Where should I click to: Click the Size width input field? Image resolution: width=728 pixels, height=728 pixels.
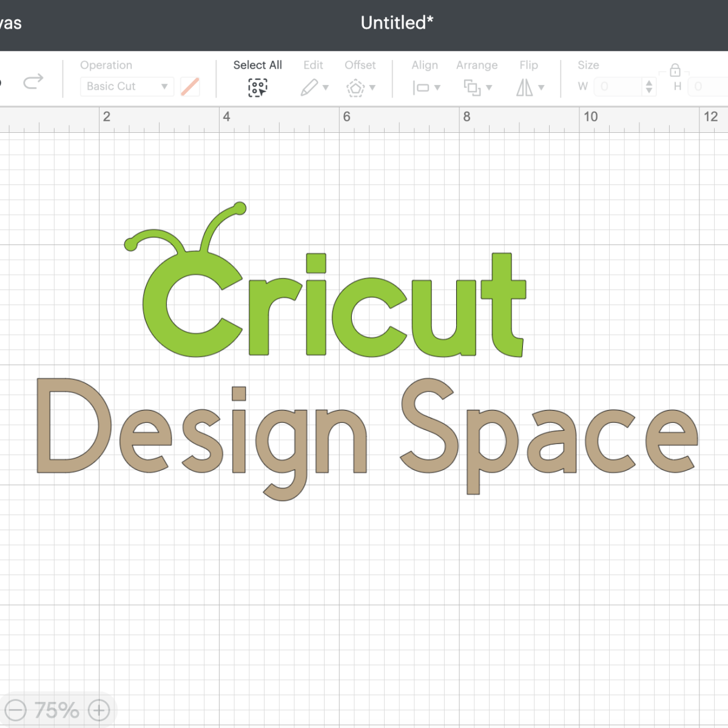[618, 86]
